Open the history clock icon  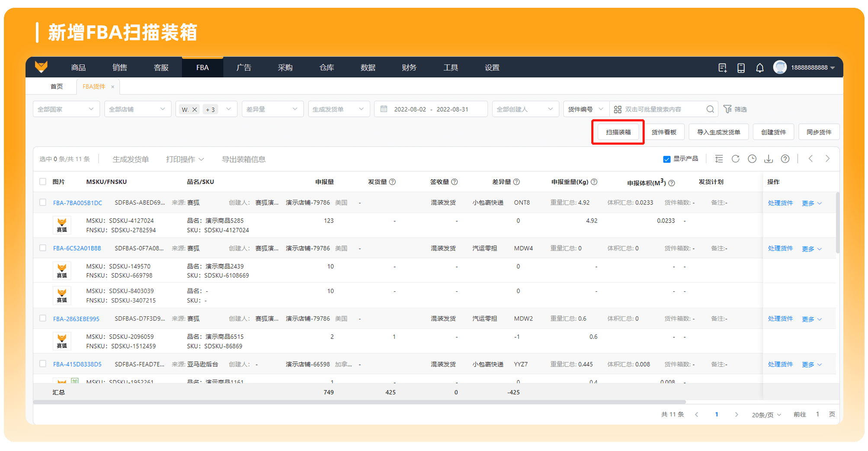(752, 159)
